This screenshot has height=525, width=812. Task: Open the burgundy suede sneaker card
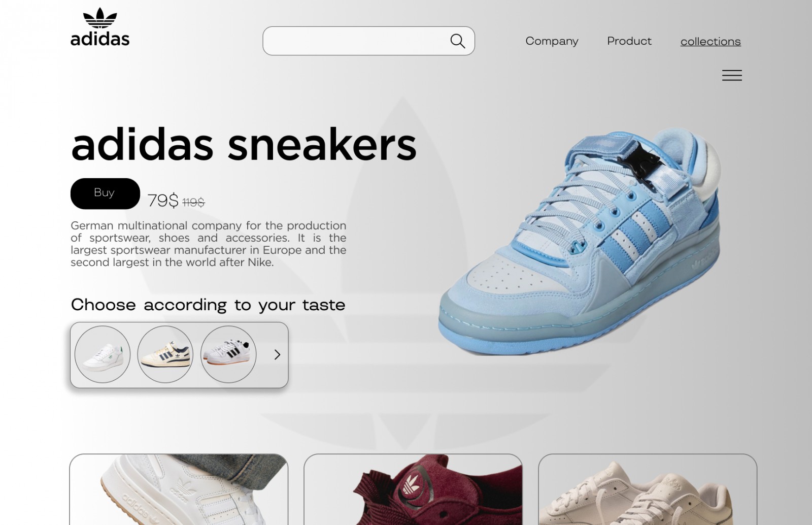pyautogui.click(x=413, y=489)
